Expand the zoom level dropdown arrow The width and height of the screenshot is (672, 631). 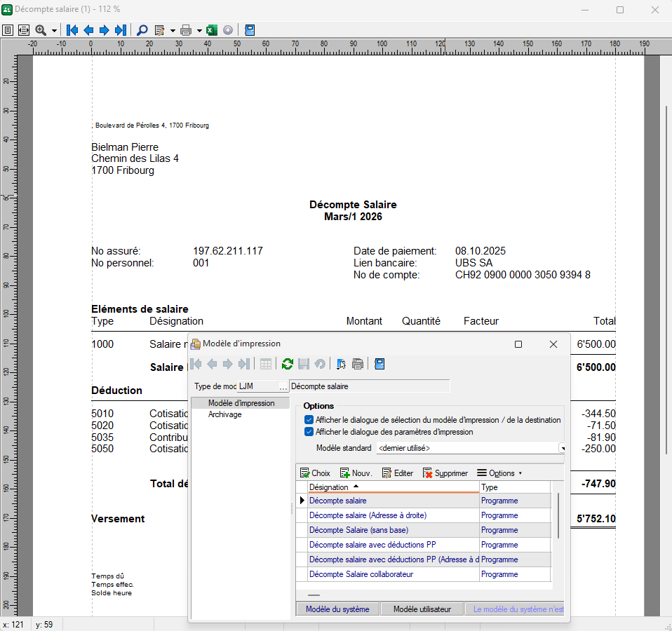coord(54,31)
